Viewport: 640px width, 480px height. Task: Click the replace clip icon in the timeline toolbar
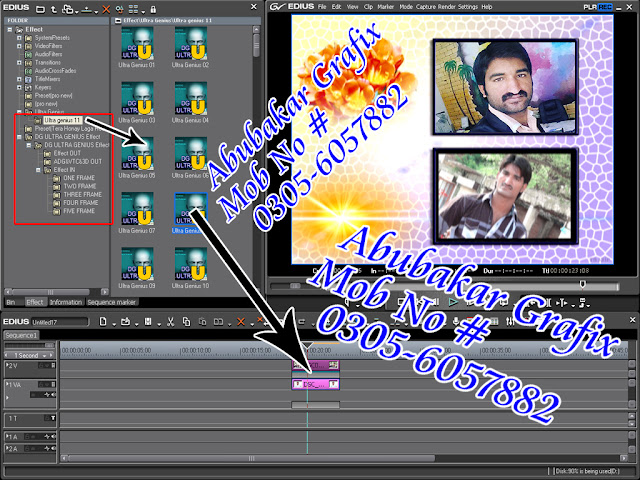click(x=219, y=322)
